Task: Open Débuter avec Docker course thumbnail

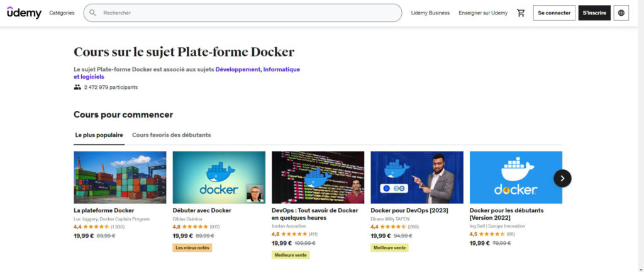Action: pyautogui.click(x=219, y=178)
